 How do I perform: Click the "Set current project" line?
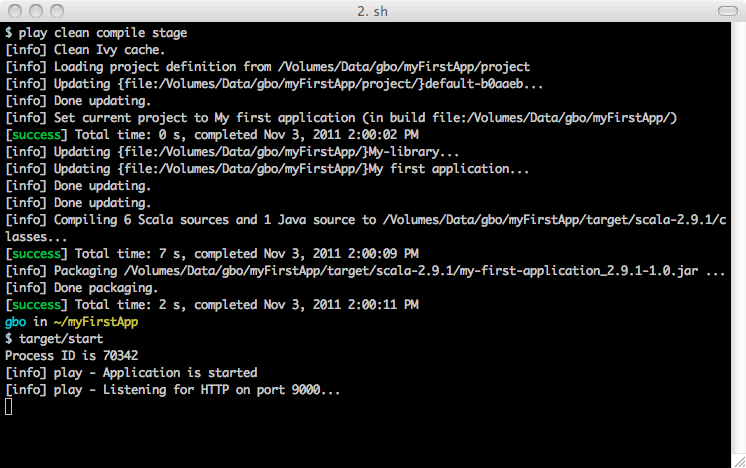341,118
